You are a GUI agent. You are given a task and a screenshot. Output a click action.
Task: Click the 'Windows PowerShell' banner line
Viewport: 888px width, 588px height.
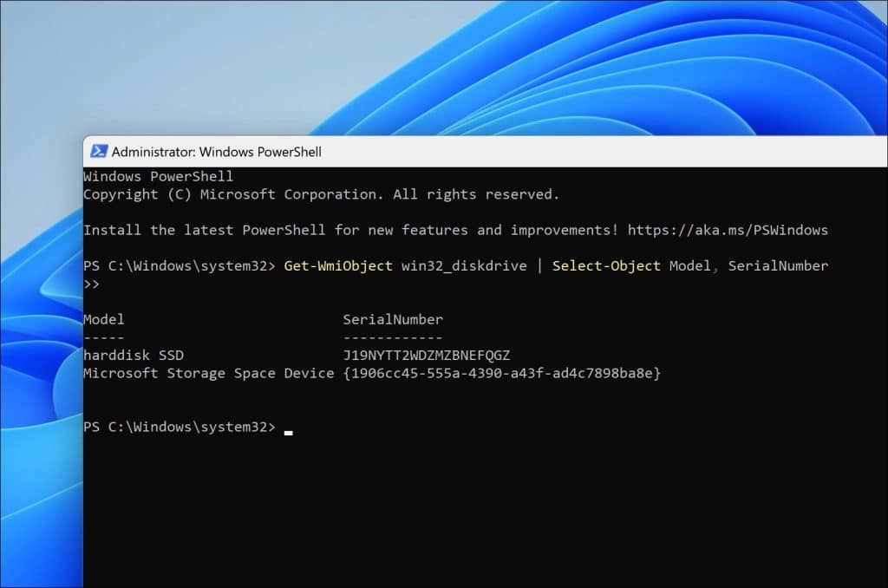158,176
